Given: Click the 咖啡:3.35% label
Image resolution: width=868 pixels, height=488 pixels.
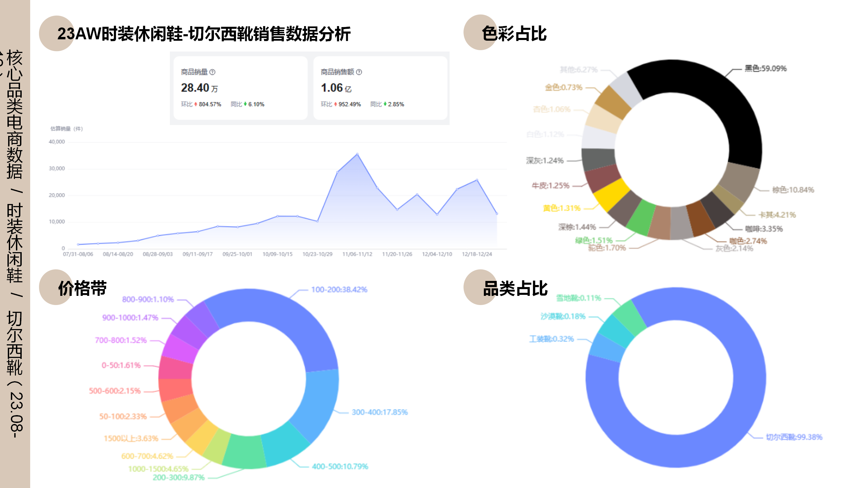Looking at the screenshot, I should tap(764, 229).
